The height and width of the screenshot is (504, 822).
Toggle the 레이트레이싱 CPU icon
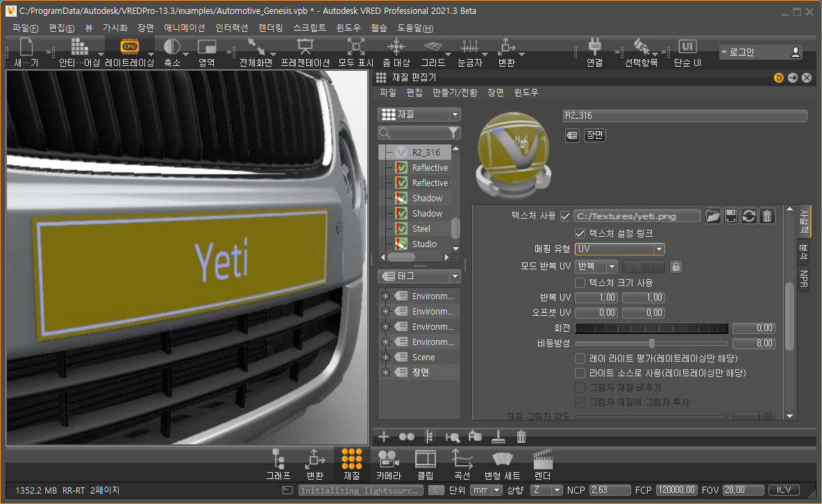130,47
